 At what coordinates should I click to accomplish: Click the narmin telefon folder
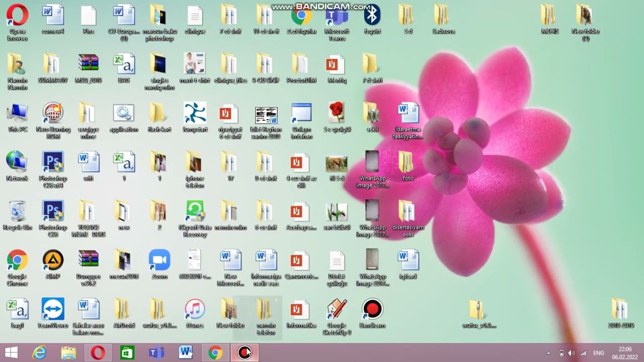pyautogui.click(x=266, y=317)
